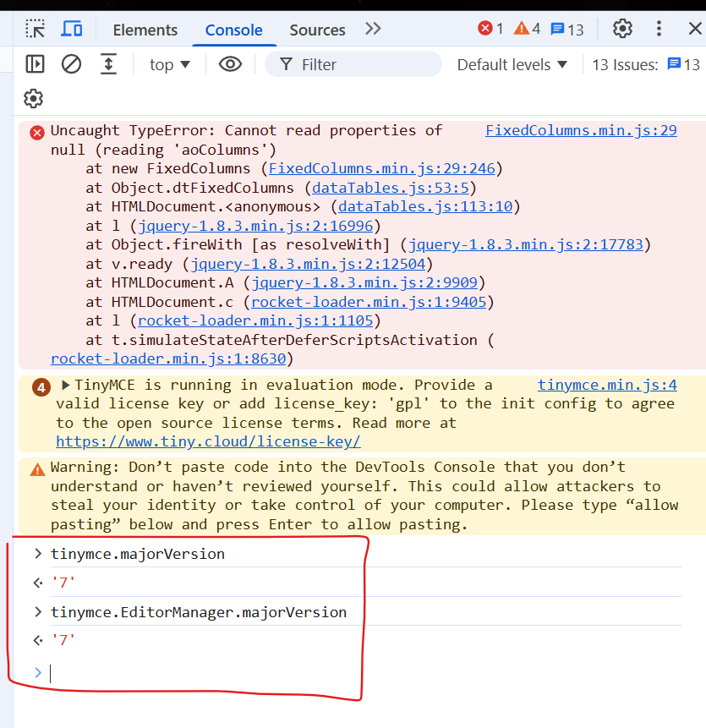The height and width of the screenshot is (728, 706).
Task: Open jquery-1.8.3.min.js:2:17783 link
Action: [525, 244]
